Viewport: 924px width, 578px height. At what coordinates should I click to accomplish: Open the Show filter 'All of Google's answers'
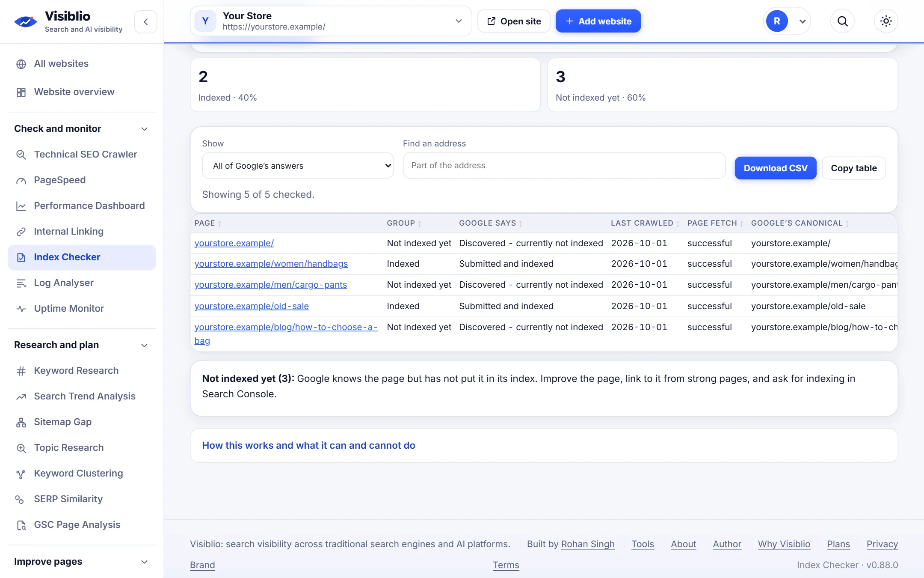(x=298, y=166)
